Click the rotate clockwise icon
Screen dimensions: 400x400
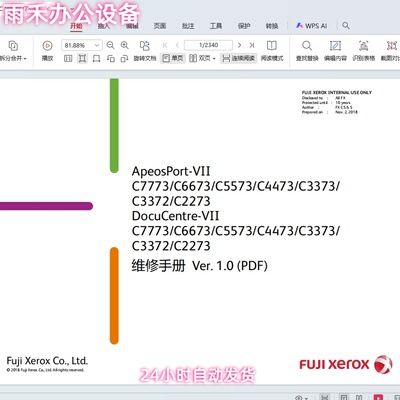point(125,59)
